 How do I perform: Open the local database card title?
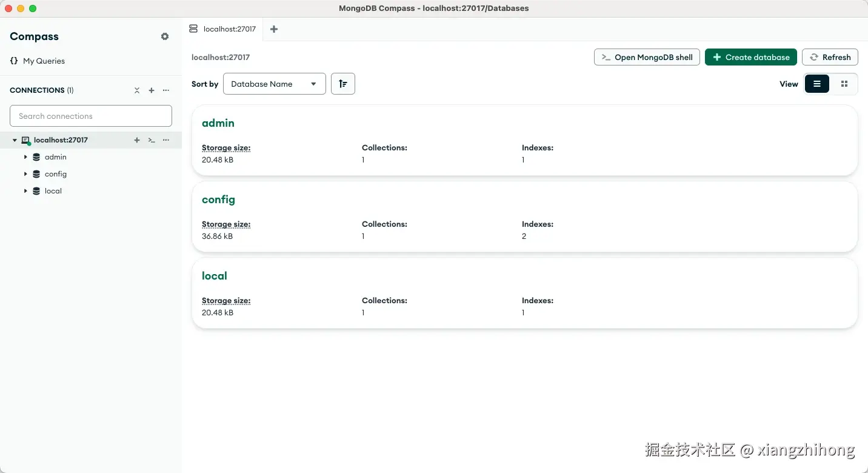coord(215,276)
